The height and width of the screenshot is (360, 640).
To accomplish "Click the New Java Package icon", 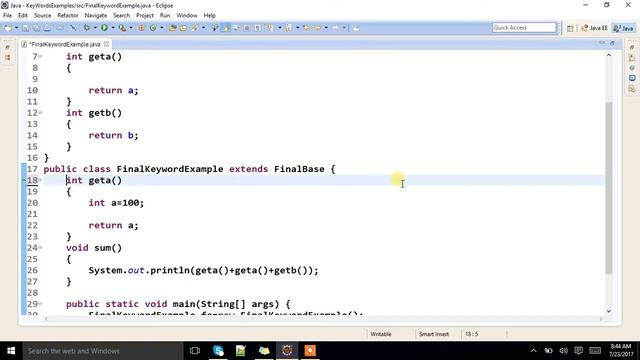I will pos(142,28).
